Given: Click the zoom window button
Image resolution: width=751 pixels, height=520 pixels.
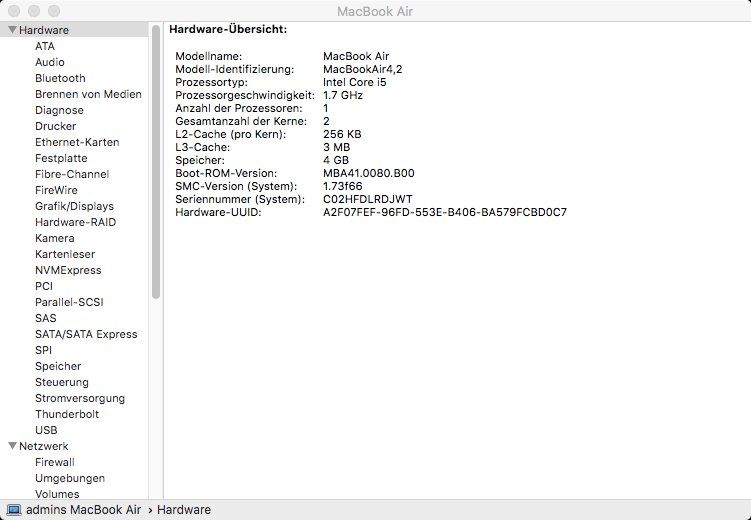Looking at the screenshot, I should click(x=54, y=11).
